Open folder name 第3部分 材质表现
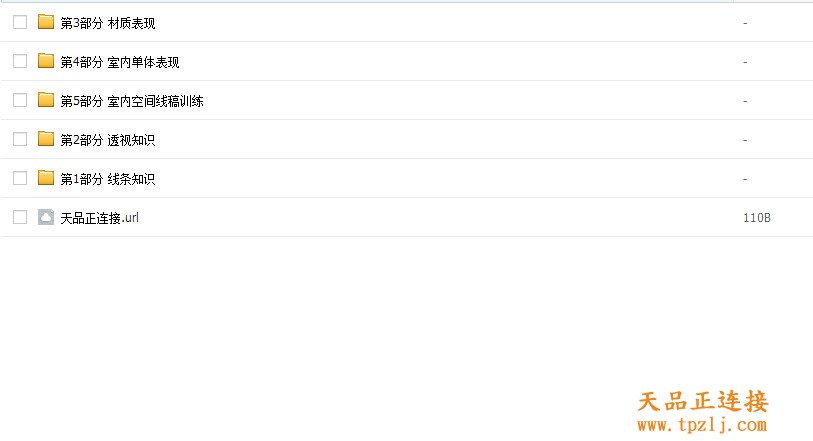This screenshot has width=813, height=441. pos(108,23)
